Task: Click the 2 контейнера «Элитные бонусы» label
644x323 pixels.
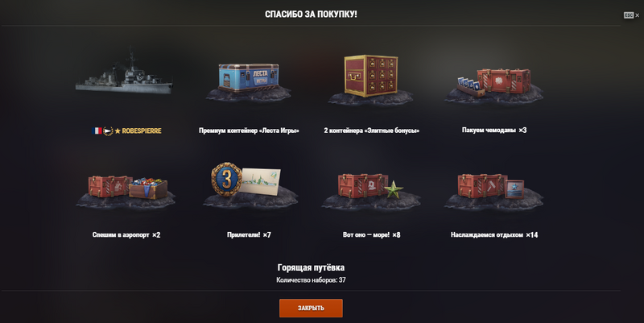Action: point(372,130)
